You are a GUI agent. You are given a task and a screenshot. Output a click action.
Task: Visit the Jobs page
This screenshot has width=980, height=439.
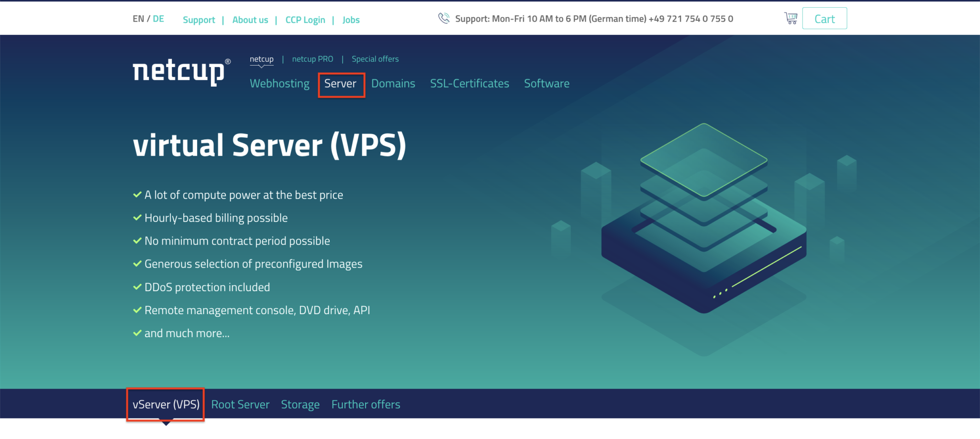351,20
